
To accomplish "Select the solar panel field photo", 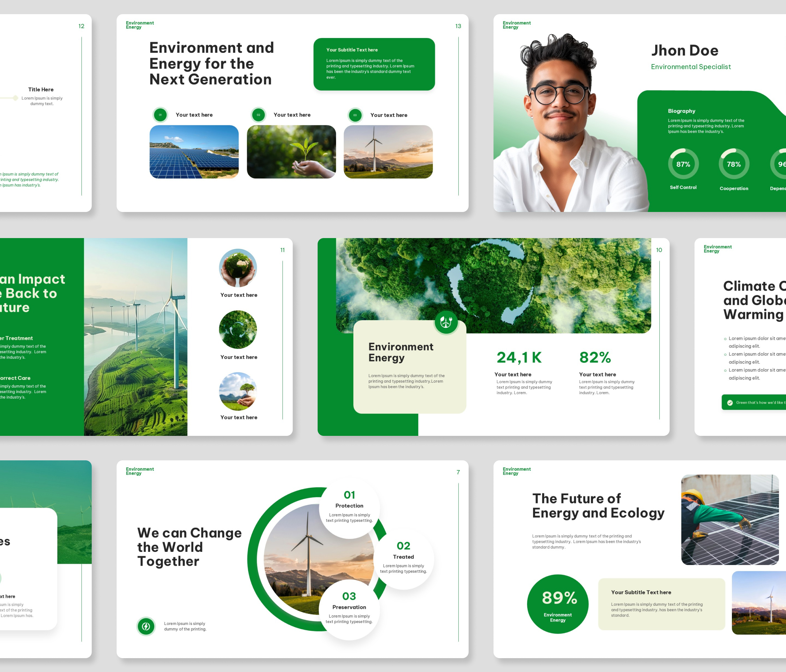I will tap(194, 152).
